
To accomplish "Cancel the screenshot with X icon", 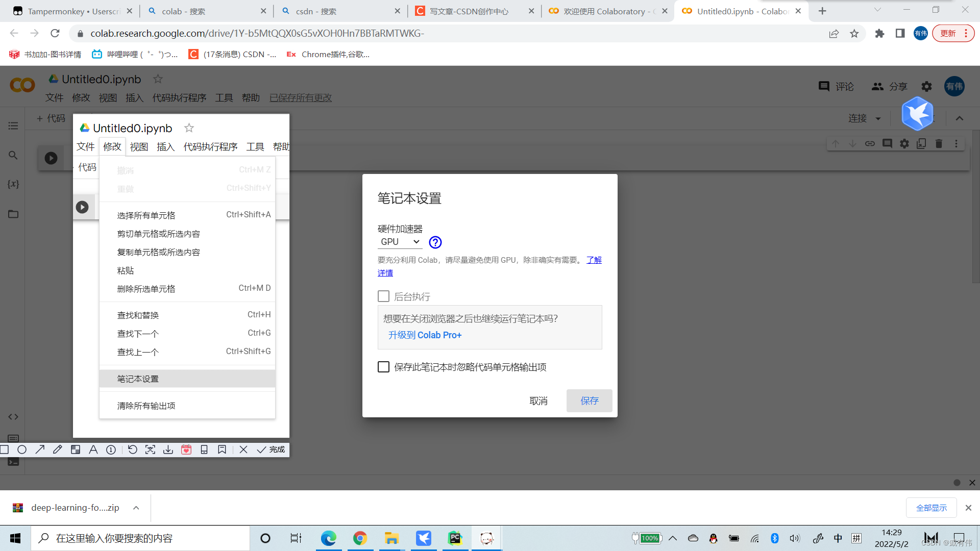I will point(243,449).
